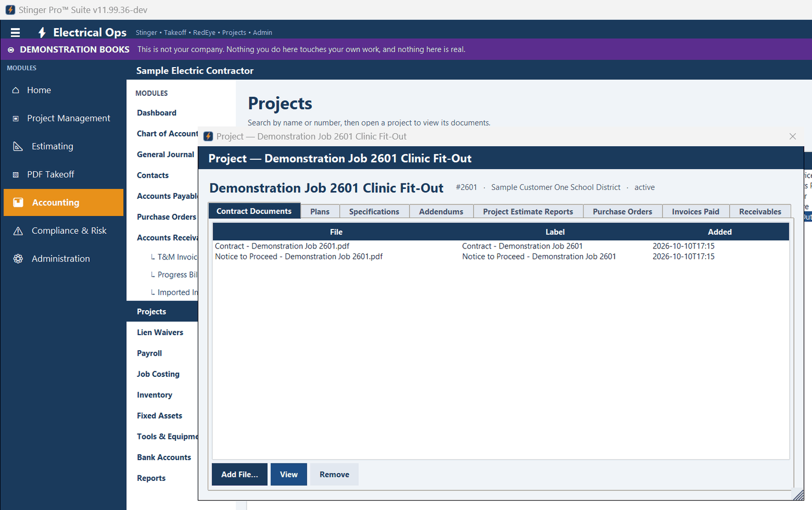Click the Project Management sidebar icon

click(16, 119)
